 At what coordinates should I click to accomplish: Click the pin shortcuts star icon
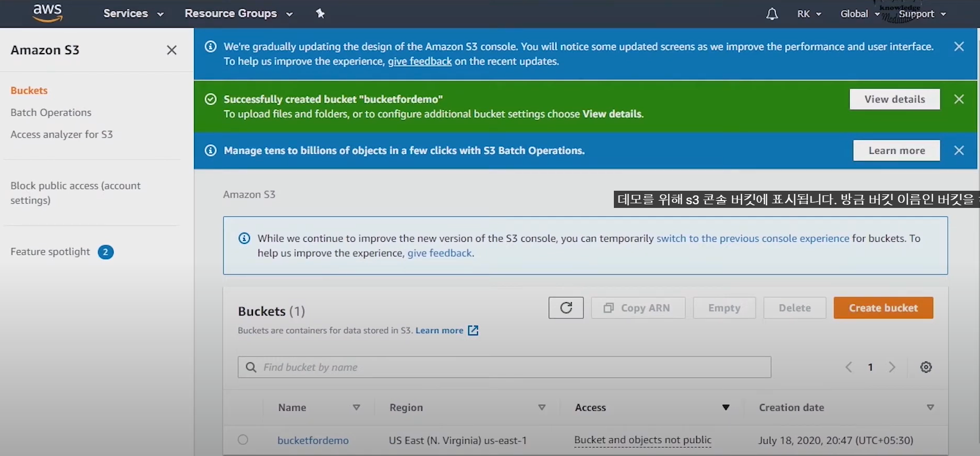[320, 14]
